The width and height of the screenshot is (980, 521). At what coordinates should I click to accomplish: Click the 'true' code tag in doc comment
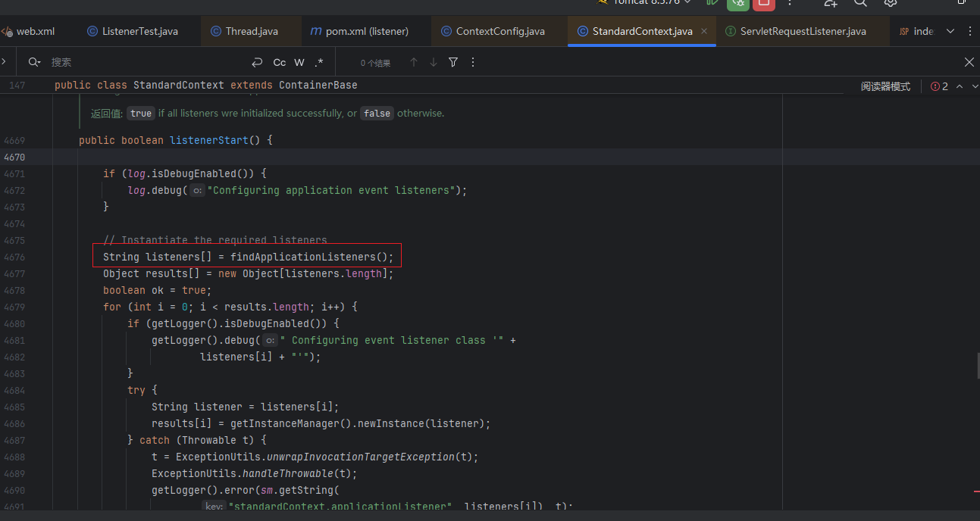coord(140,114)
